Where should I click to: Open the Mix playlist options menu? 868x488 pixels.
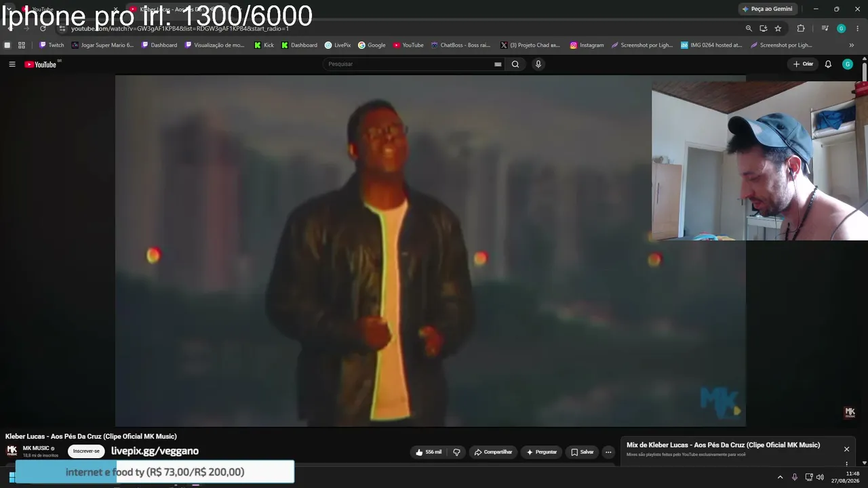click(x=846, y=464)
